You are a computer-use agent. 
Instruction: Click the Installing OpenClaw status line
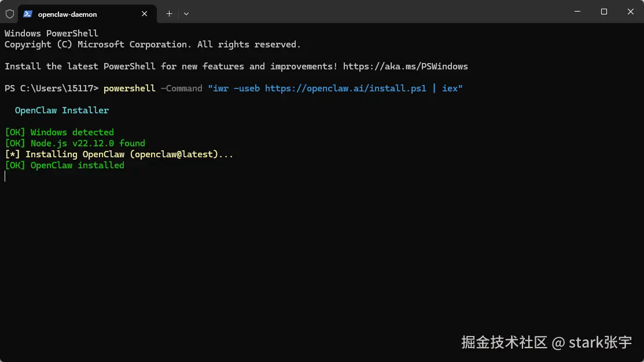pyautogui.click(x=119, y=154)
